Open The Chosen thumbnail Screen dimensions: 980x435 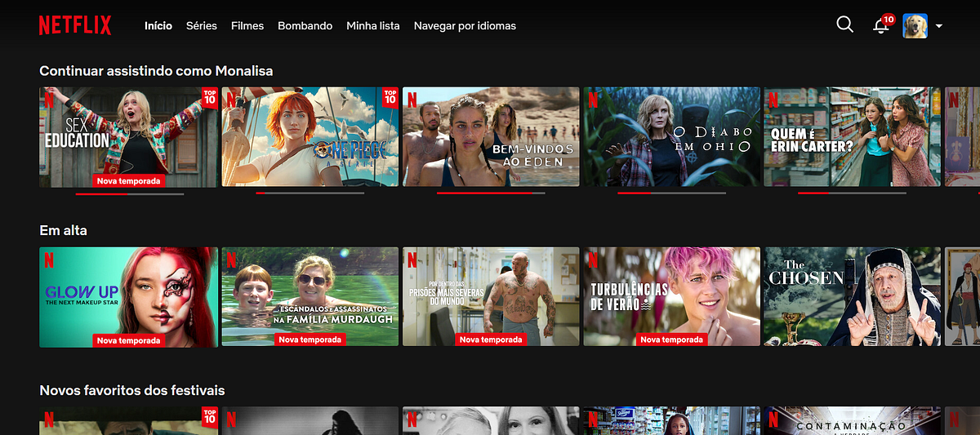pos(852,297)
